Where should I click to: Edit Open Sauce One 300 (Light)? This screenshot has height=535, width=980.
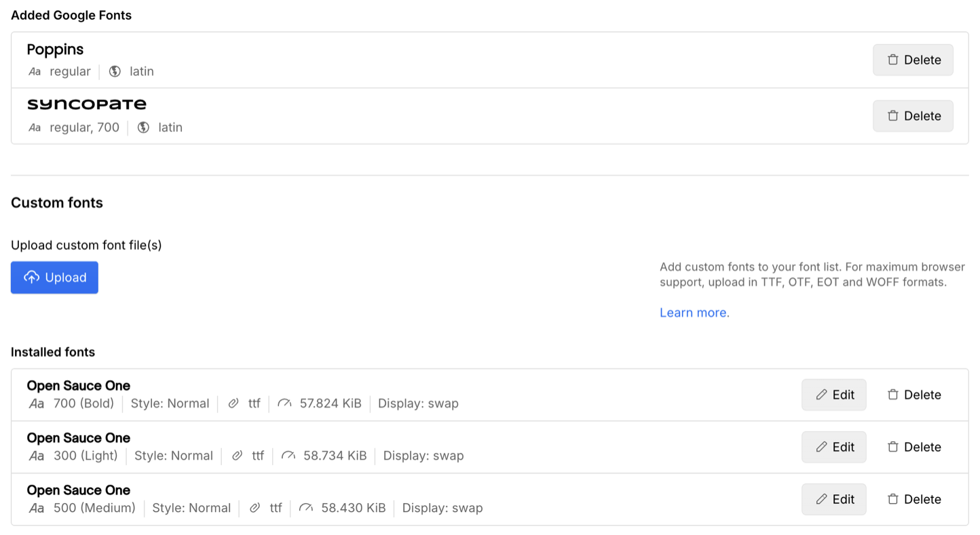click(x=834, y=447)
